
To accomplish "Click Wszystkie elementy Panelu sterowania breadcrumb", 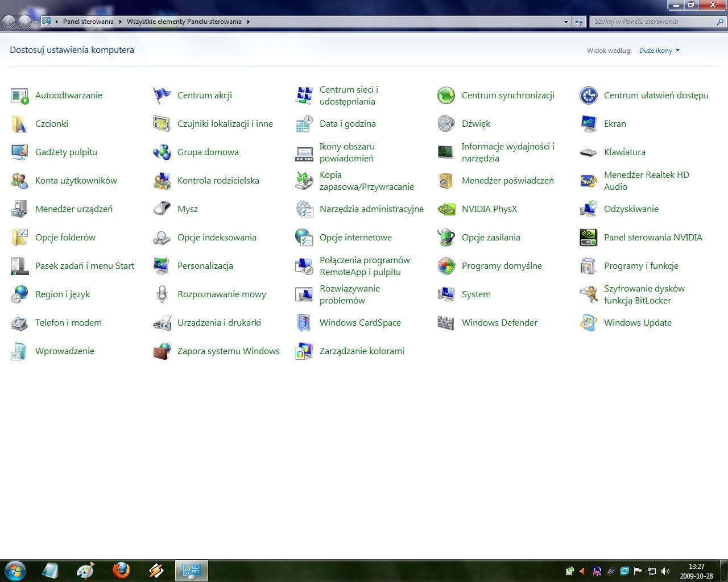I will pyautogui.click(x=184, y=22).
